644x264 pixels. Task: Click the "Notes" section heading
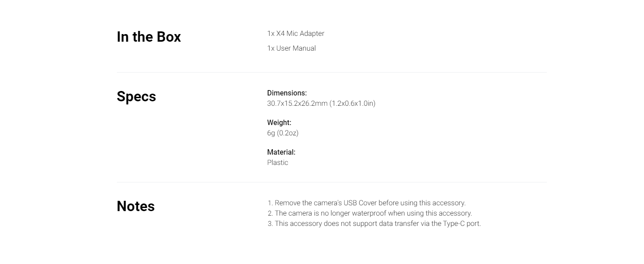[x=136, y=206]
